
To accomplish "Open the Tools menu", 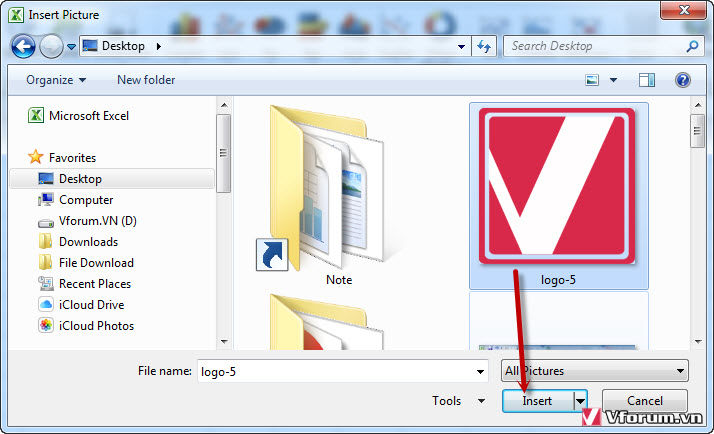I will [x=459, y=401].
